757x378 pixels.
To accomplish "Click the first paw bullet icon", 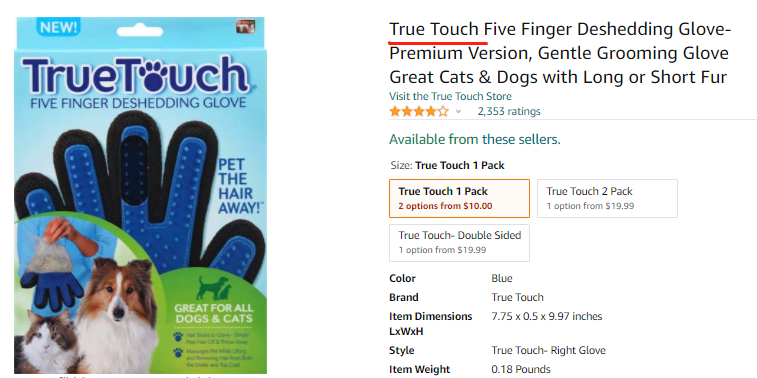I will click(178, 336).
